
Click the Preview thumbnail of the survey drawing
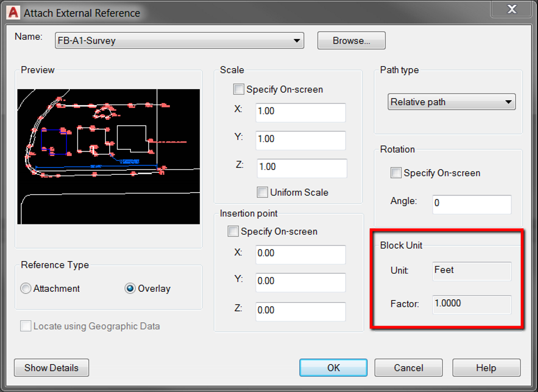(108, 156)
